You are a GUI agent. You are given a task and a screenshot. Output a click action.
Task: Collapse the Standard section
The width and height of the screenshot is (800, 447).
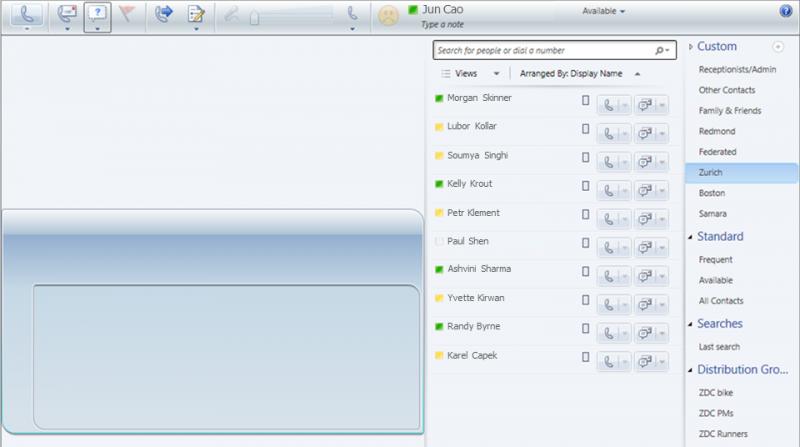pos(690,237)
